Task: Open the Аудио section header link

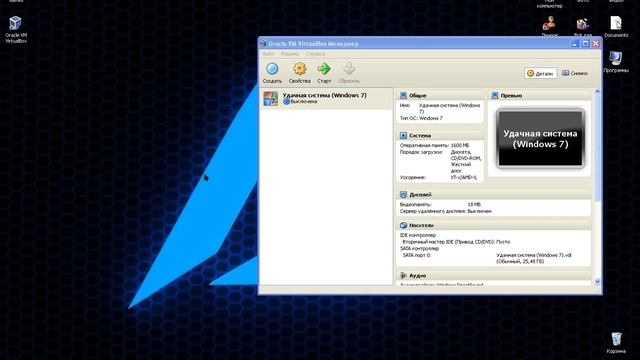Action: click(x=418, y=276)
